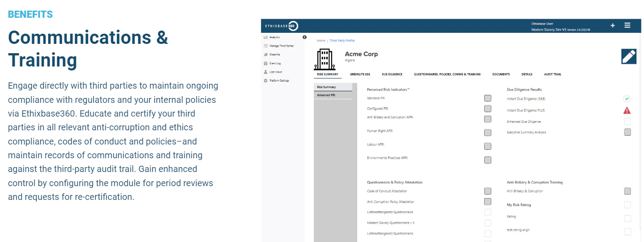Click Anti Bribery and Corruption APRI box
644x242 pixels.
(x=488, y=119)
